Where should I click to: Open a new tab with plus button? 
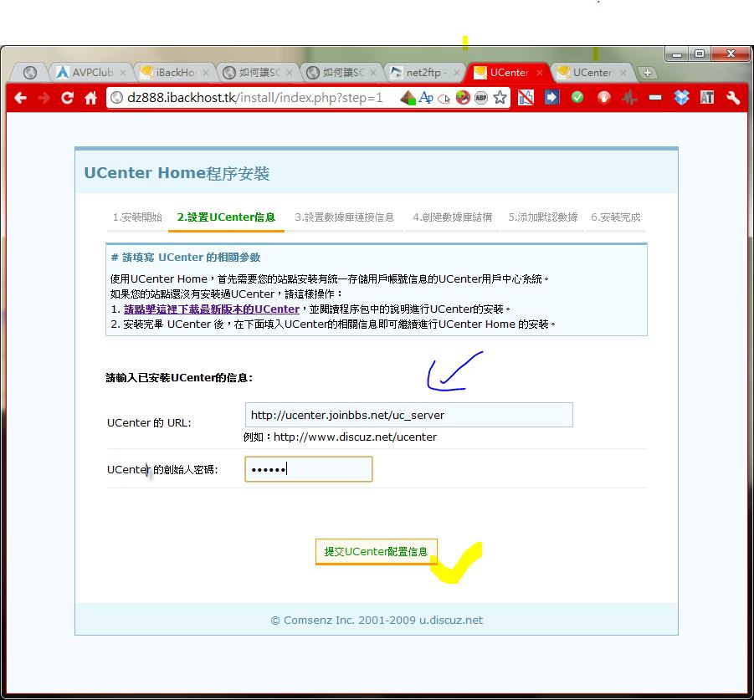coord(647,73)
